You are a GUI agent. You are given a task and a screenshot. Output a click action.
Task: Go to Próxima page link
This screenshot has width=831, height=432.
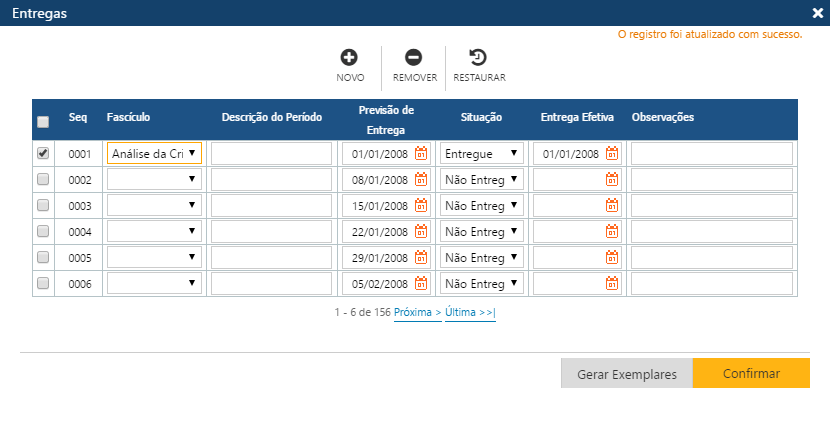coord(417,312)
